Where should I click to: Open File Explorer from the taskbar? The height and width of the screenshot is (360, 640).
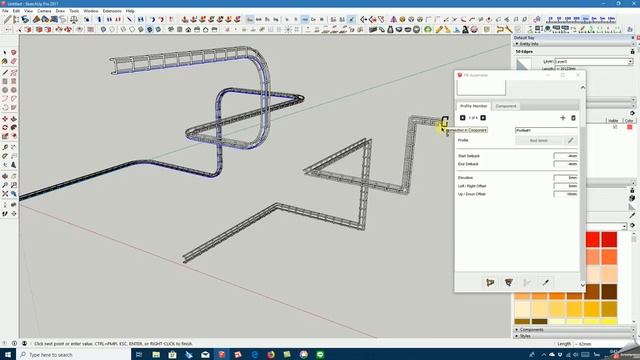tap(156, 355)
